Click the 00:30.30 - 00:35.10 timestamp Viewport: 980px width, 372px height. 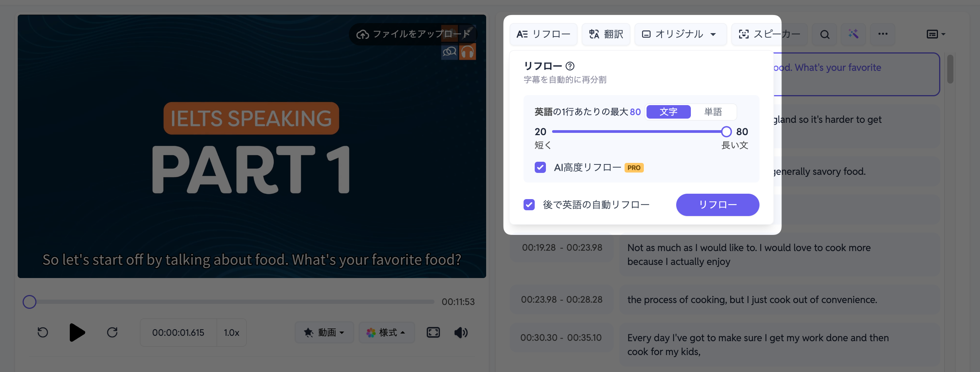pyautogui.click(x=561, y=338)
